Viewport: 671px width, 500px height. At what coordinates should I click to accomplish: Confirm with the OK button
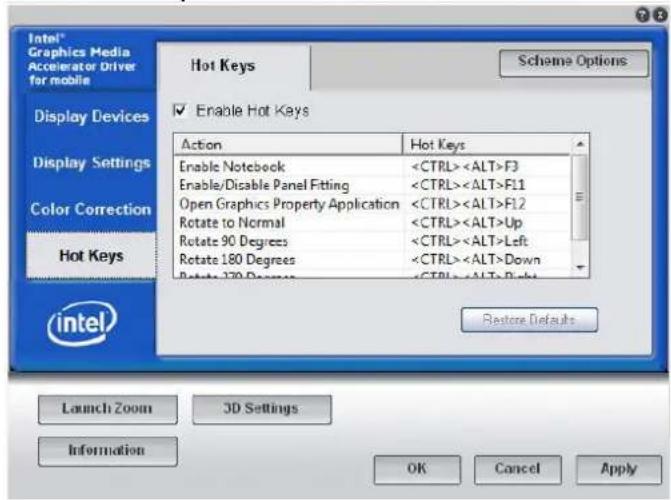(x=417, y=469)
